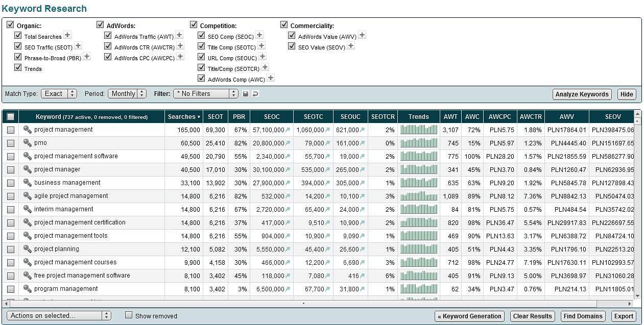Viewport: 644px width, 325px height.
Task: Check the row box for project management software
Action: [x=11, y=157]
